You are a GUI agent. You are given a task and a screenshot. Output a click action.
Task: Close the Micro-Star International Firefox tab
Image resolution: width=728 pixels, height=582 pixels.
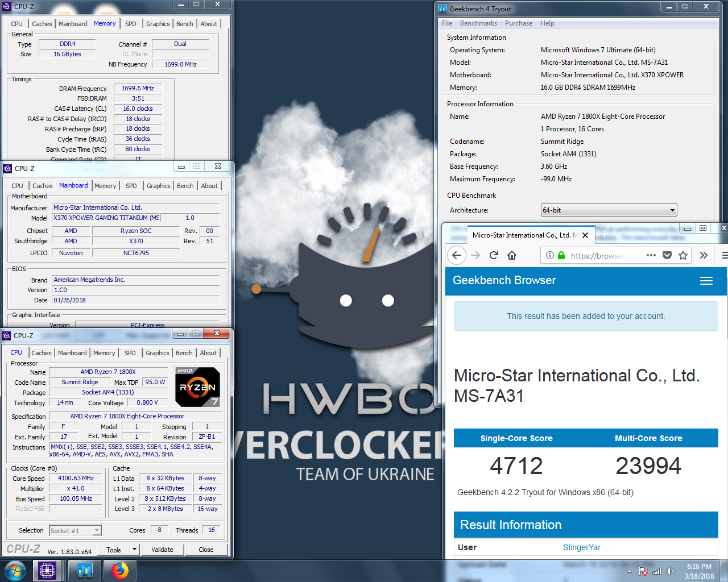coord(585,235)
